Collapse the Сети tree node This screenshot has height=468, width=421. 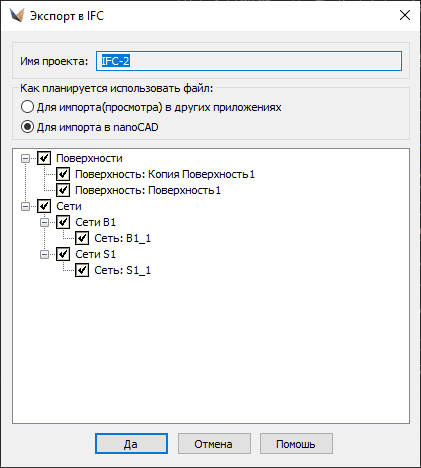pyautogui.click(x=25, y=206)
